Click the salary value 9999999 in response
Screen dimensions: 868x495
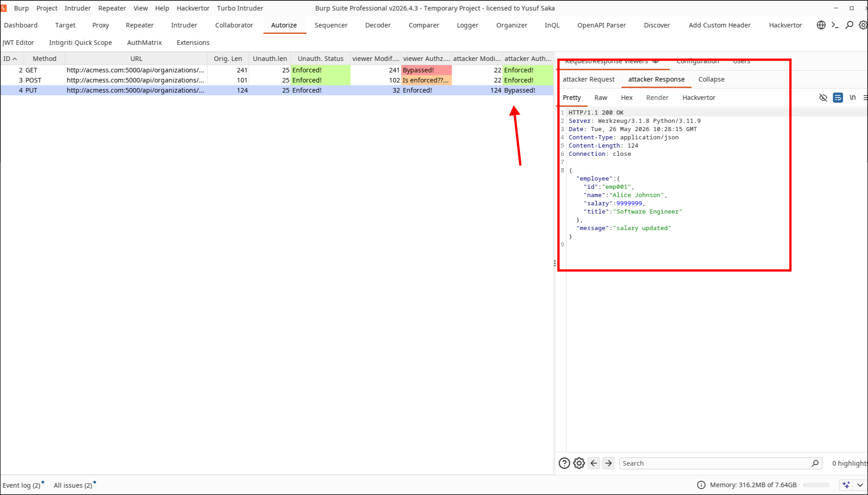pyautogui.click(x=629, y=203)
